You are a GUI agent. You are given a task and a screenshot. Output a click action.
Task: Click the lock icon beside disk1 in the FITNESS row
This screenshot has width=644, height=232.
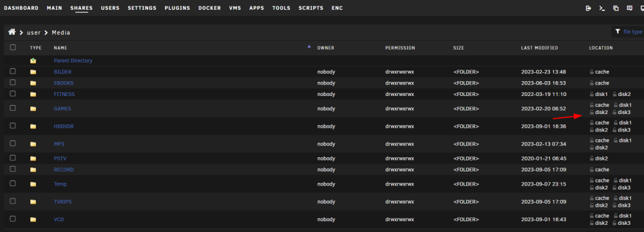pyautogui.click(x=592, y=94)
